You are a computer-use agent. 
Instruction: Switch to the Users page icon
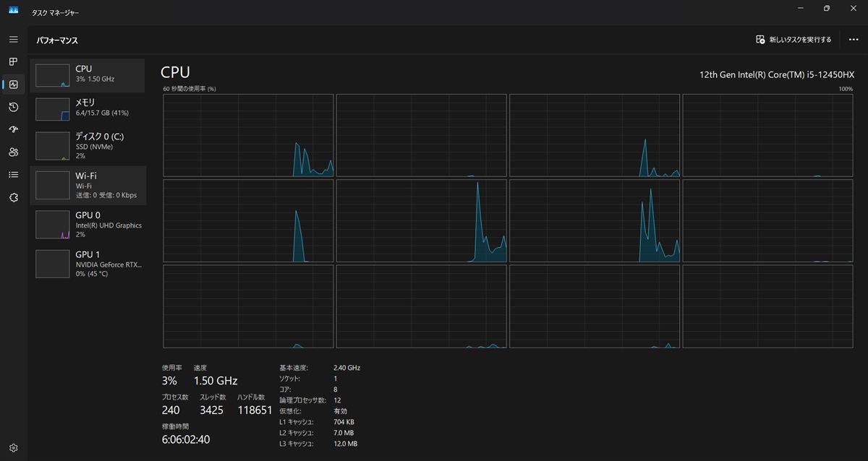(x=13, y=152)
